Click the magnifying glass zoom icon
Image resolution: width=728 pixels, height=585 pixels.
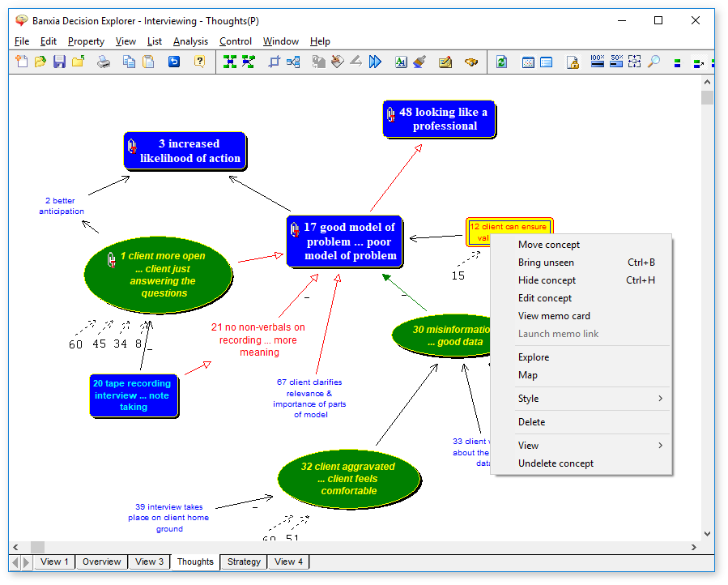tap(653, 62)
